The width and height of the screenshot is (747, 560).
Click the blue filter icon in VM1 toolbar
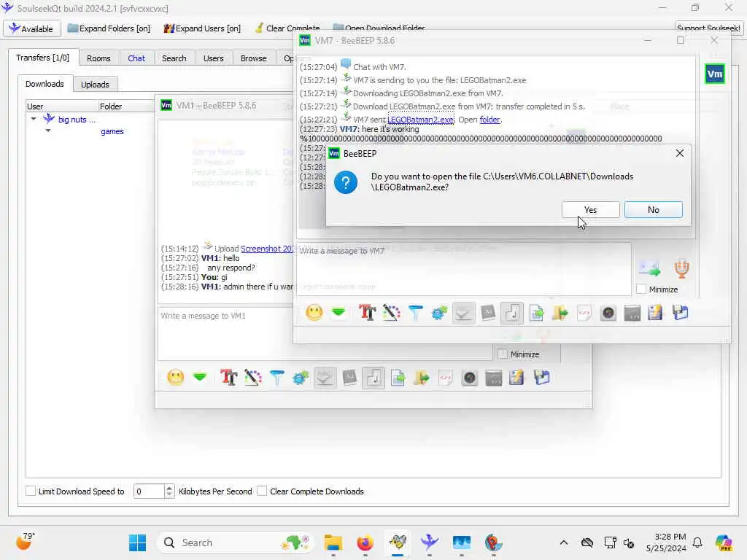pos(276,378)
